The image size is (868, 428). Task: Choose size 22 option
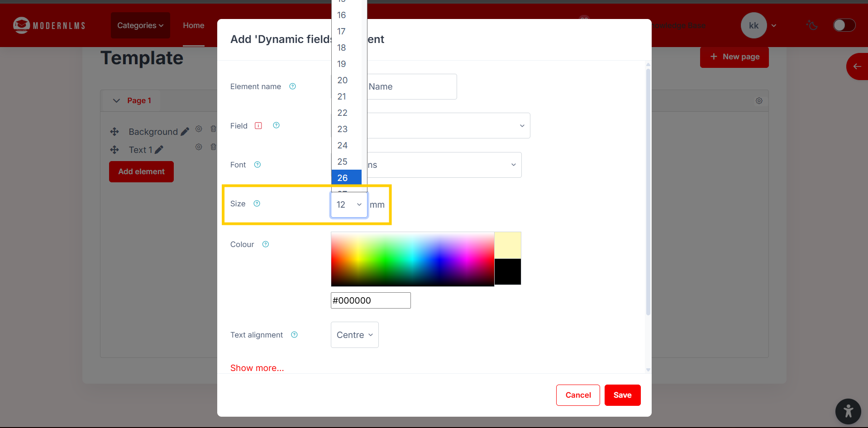(x=347, y=113)
